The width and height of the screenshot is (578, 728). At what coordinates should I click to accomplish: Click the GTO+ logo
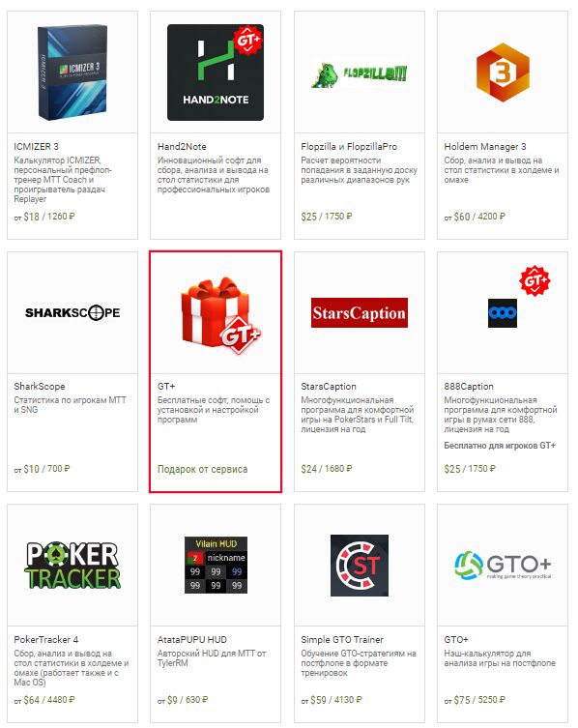pos(503,565)
